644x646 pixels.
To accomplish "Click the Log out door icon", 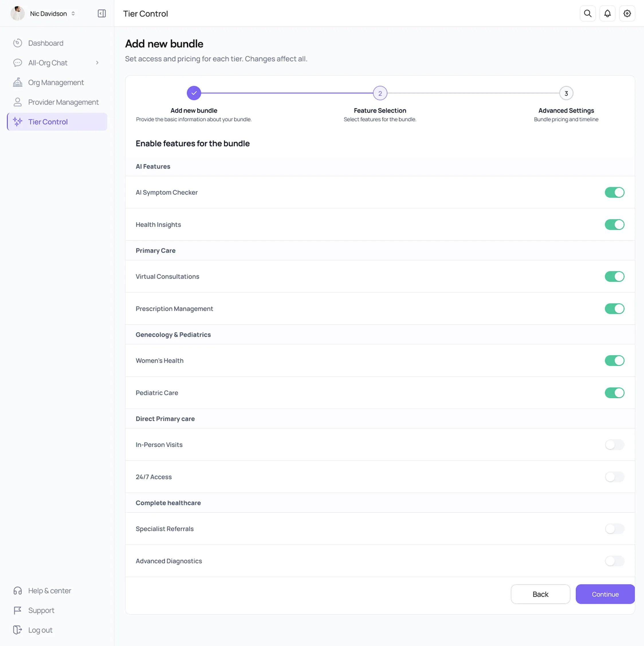I will 18,630.
